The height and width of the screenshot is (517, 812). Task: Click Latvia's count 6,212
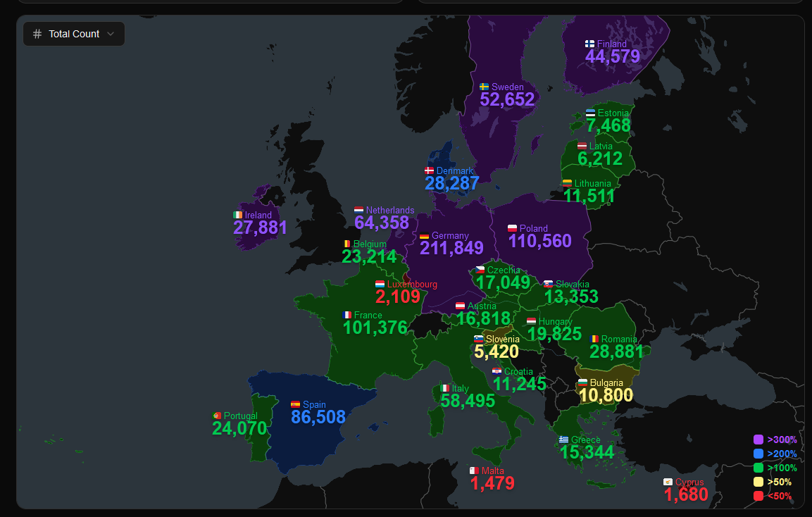coord(600,158)
